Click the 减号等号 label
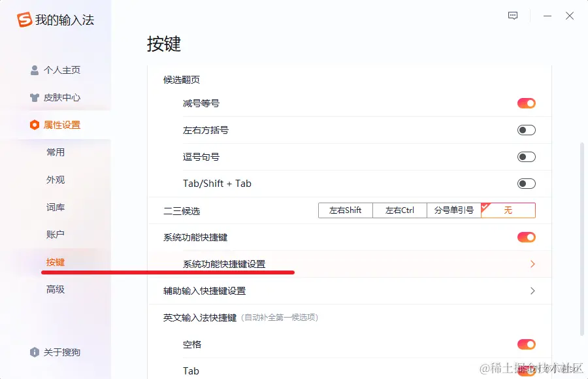588x379 pixels. coord(201,103)
